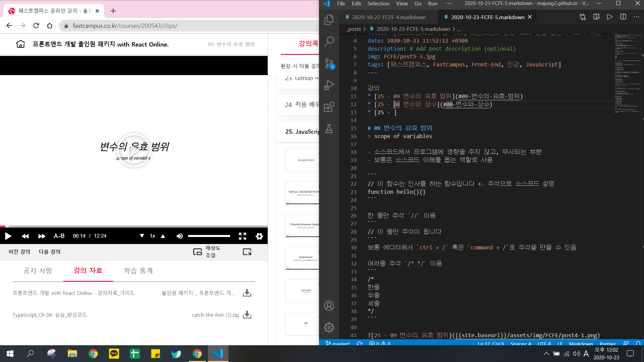The image size is (644, 362).
Task: Open errors and warnings count
Action: 380,344
